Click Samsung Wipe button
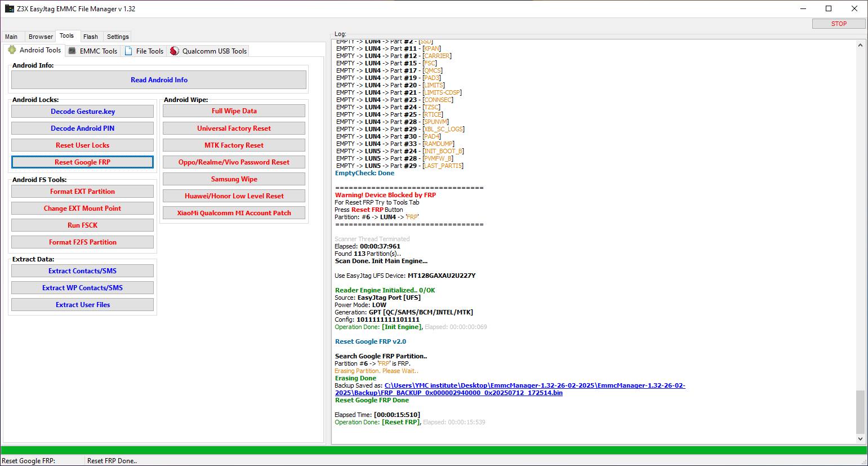This screenshot has height=466, width=868. (x=234, y=179)
